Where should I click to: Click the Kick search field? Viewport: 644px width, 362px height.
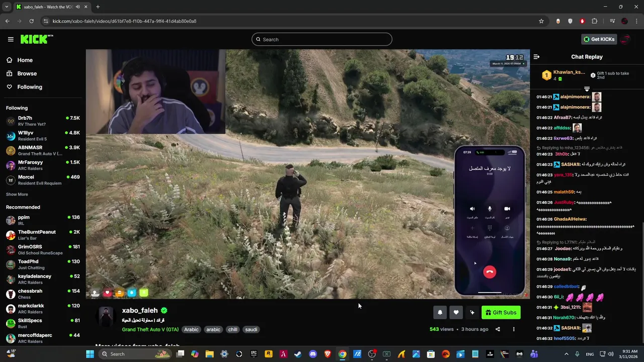[x=322, y=39]
